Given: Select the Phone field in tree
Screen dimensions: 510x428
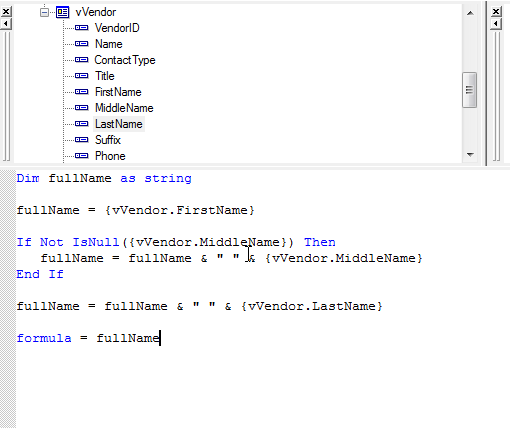Looking at the screenshot, I should pyautogui.click(x=110, y=156).
